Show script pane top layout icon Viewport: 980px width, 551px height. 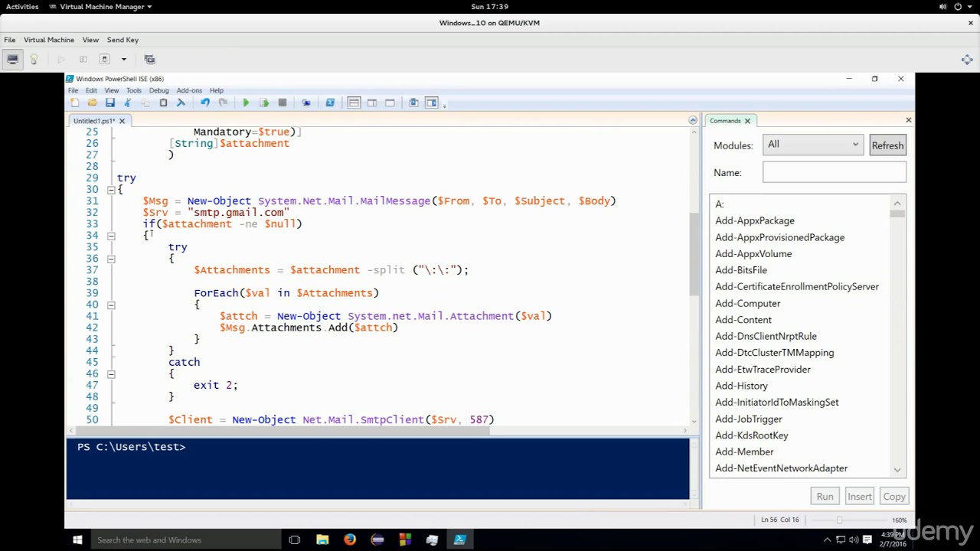[354, 103]
